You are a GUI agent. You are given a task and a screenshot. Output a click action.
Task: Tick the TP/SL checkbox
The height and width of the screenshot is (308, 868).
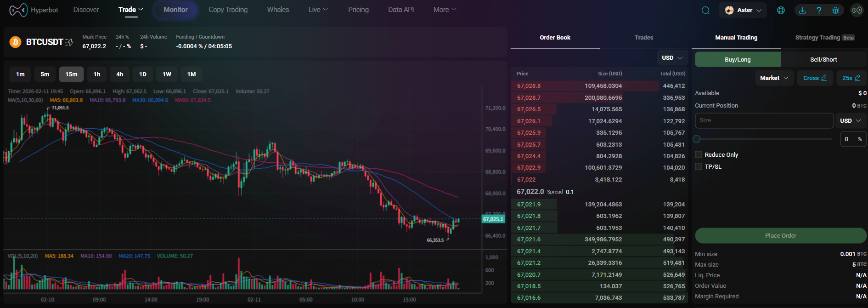point(699,166)
